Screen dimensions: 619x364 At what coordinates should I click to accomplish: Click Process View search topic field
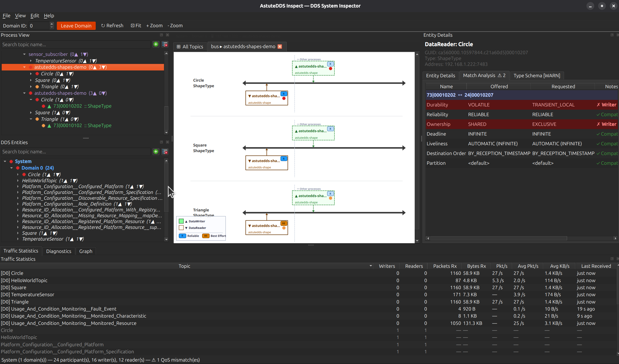(x=76, y=44)
